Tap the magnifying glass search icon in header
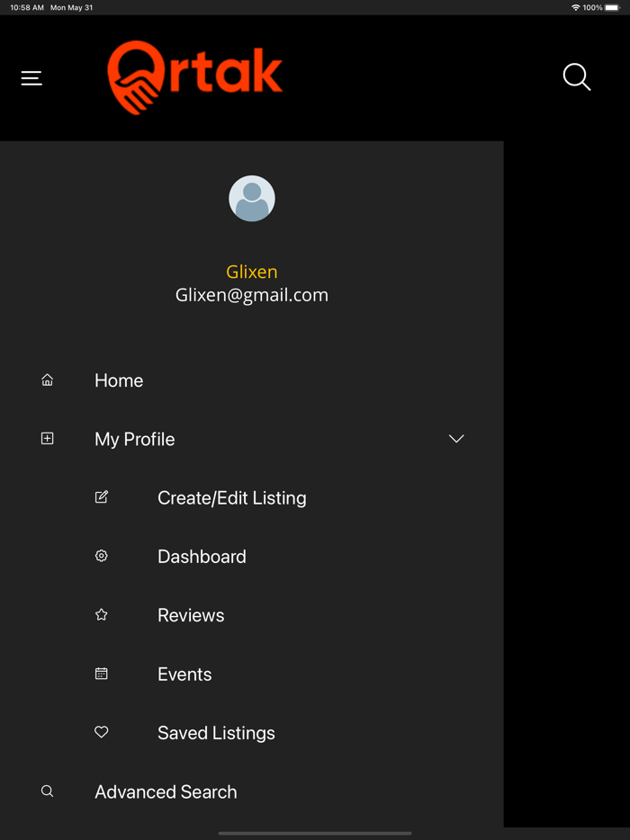630x840 pixels. [x=577, y=77]
